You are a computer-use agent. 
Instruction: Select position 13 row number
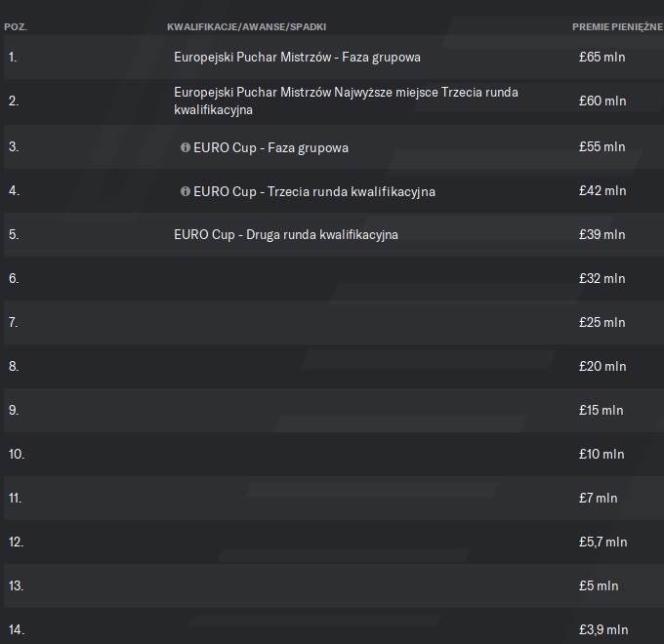click(16, 585)
